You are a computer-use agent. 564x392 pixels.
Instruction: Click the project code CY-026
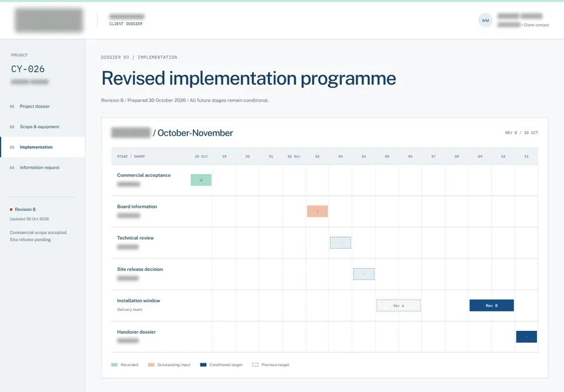(28, 69)
